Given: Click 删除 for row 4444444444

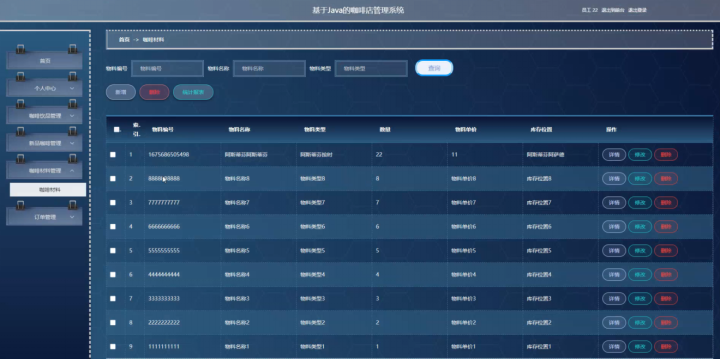Looking at the screenshot, I should 666,275.
